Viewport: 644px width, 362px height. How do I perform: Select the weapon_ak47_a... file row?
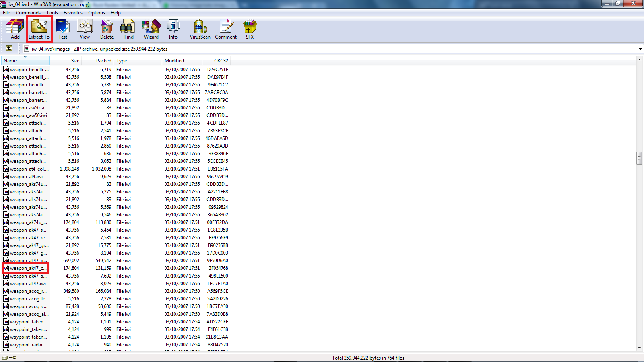[x=116, y=276]
